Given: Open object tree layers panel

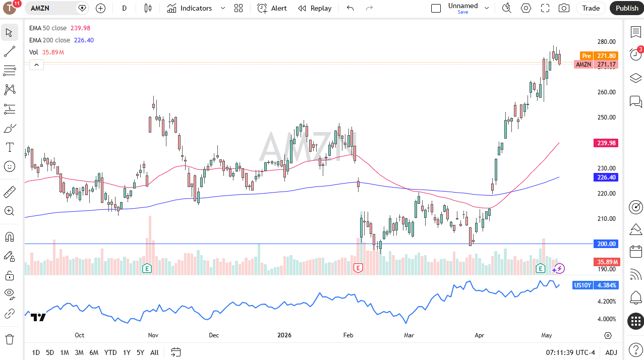Looking at the screenshot, I should (x=635, y=78).
